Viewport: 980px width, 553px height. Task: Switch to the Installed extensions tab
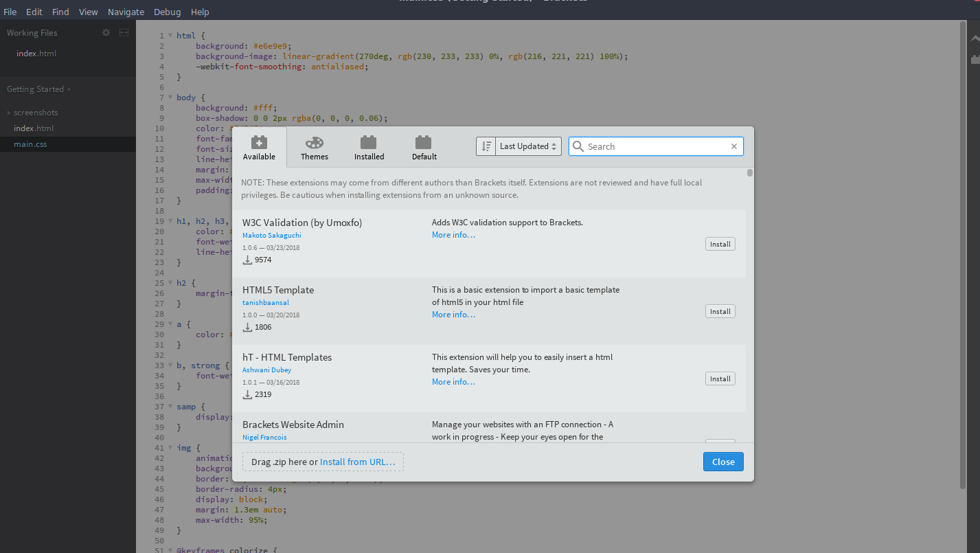coord(369,143)
